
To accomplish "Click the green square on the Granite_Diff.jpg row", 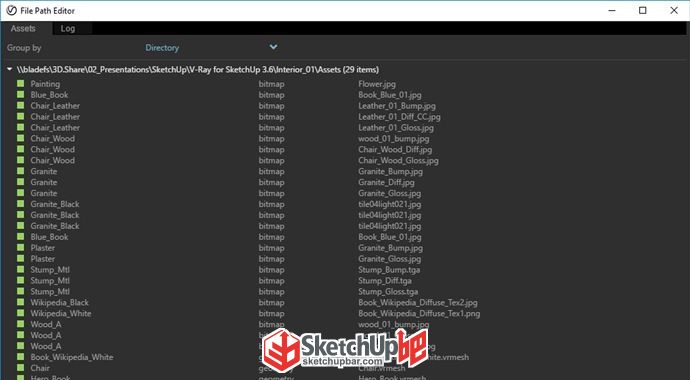I will (20, 182).
